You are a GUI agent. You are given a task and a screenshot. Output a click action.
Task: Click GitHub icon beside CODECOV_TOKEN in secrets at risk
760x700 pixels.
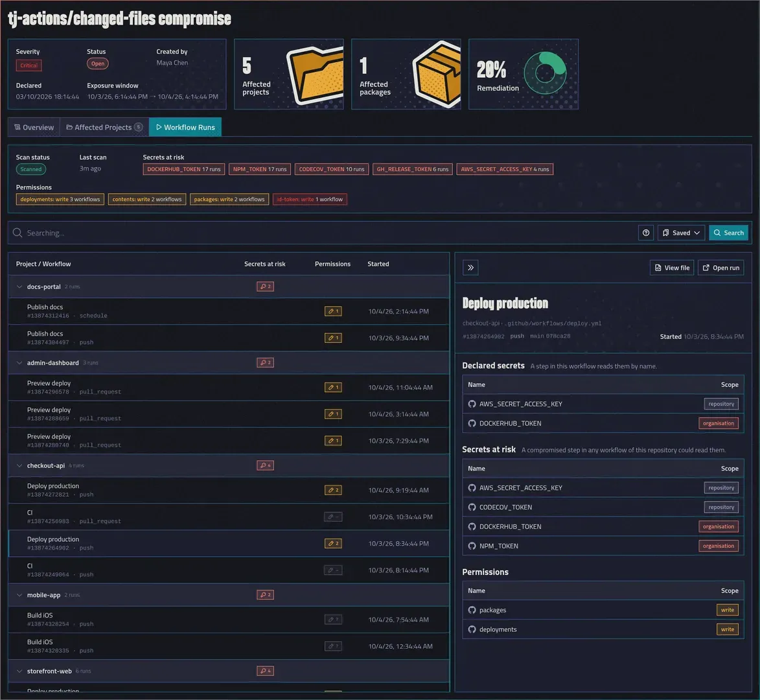[472, 507]
